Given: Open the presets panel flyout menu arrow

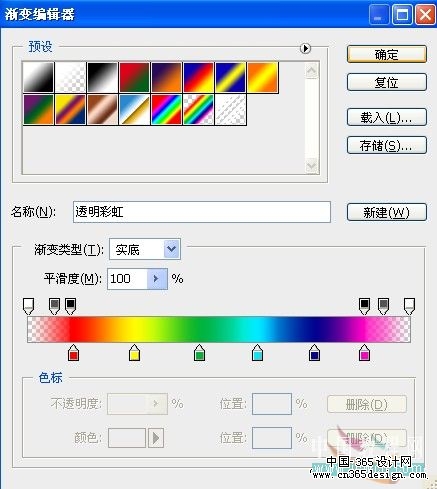Looking at the screenshot, I should click(x=305, y=49).
